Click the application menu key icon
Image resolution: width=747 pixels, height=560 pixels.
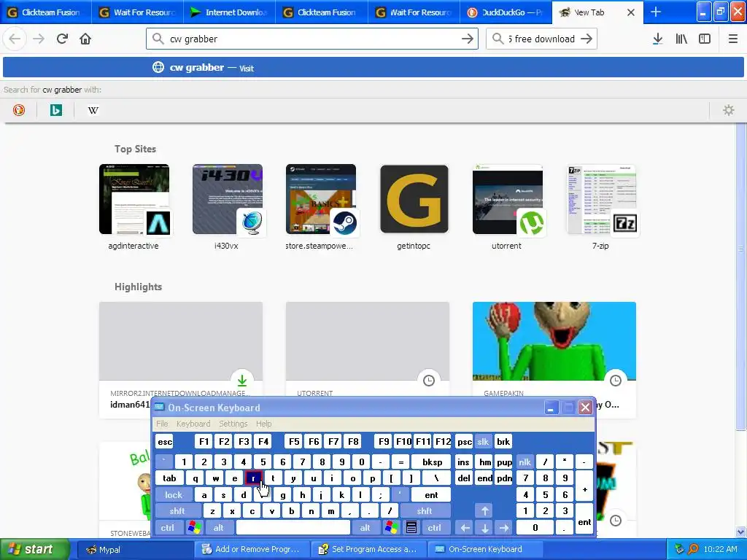point(411,528)
